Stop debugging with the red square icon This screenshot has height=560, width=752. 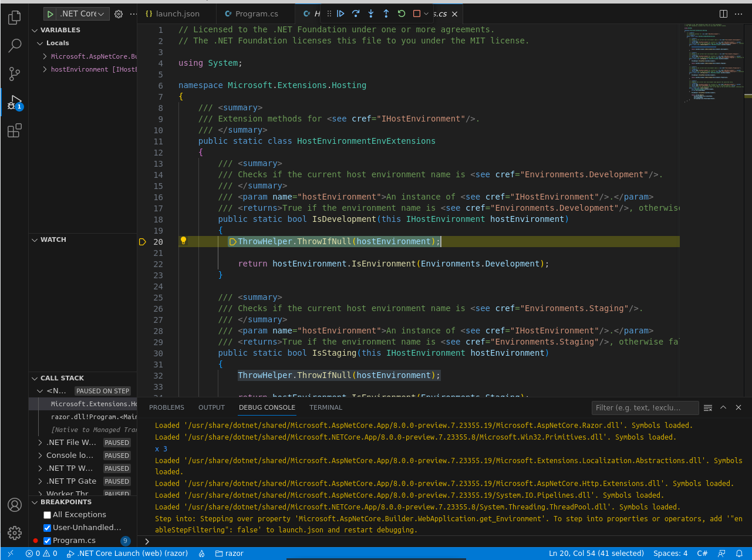(x=416, y=13)
